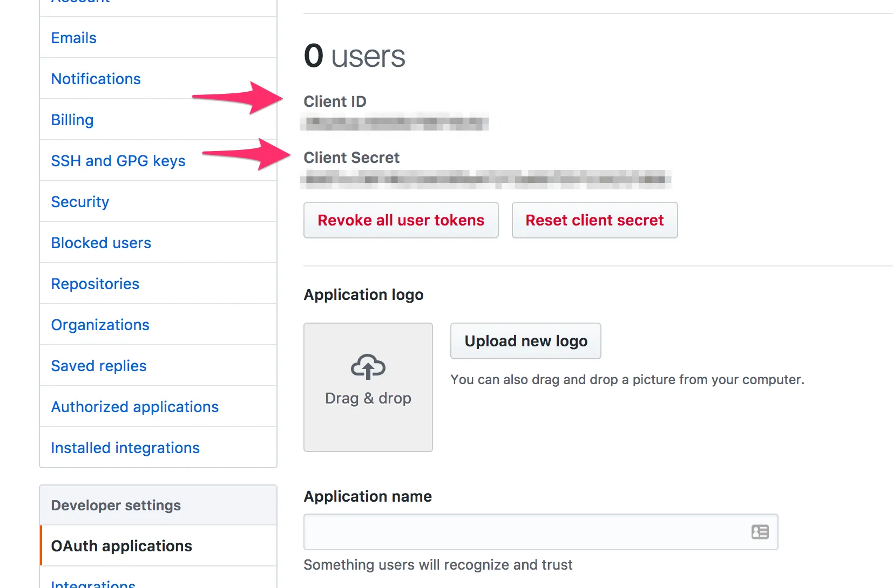Open Organizations settings
This screenshot has width=893, height=588.
tap(100, 325)
